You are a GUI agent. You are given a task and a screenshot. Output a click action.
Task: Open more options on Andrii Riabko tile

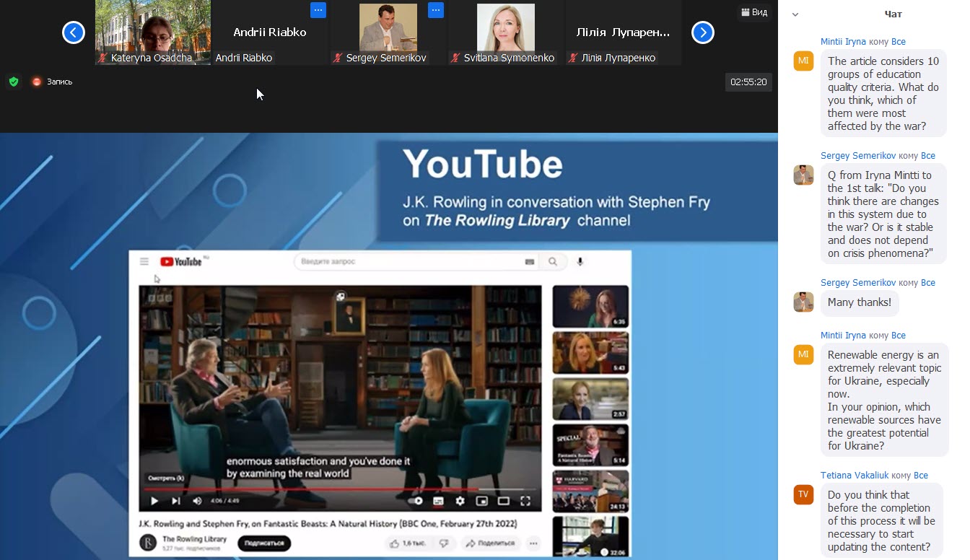(x=318, y=10)
